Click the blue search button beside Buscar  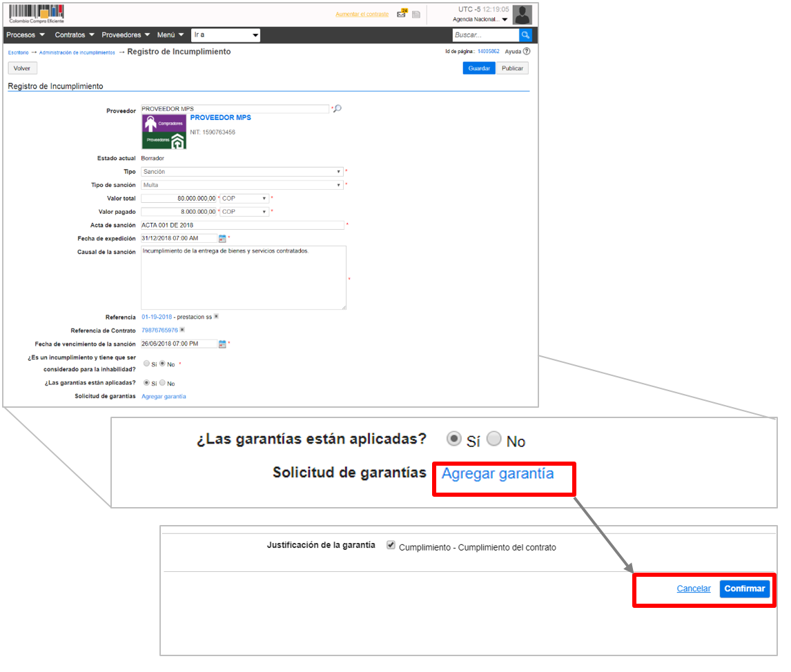point(526,34)
